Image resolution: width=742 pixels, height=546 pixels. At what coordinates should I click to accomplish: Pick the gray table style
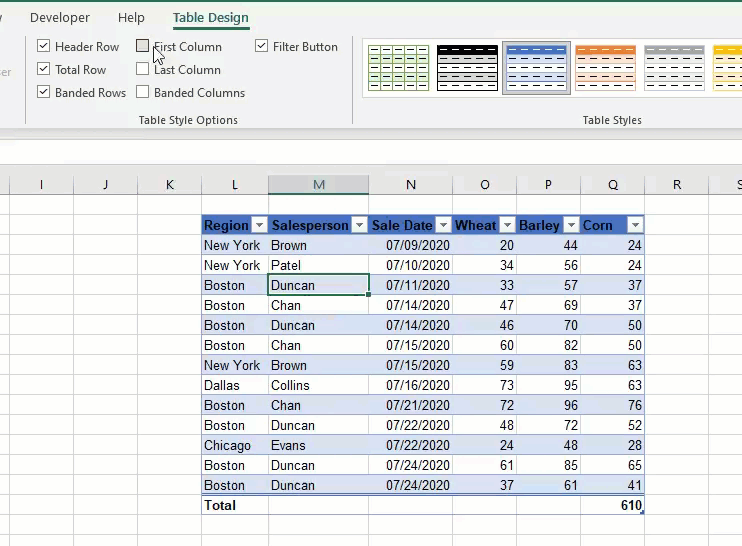click(675, 68)
